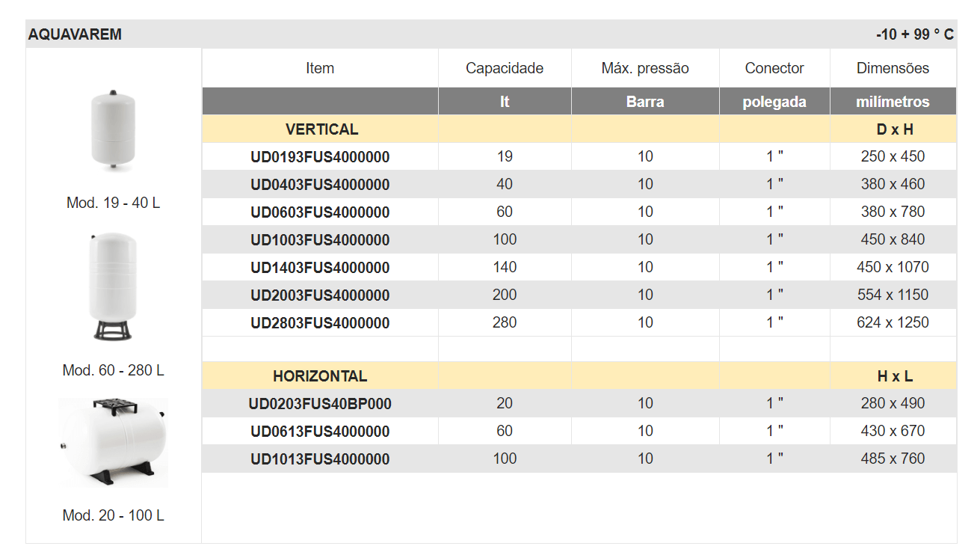Open horizontal item UD1013FUS4000000
The width and height of the screenshot is (980, 558).
[320, 459]
